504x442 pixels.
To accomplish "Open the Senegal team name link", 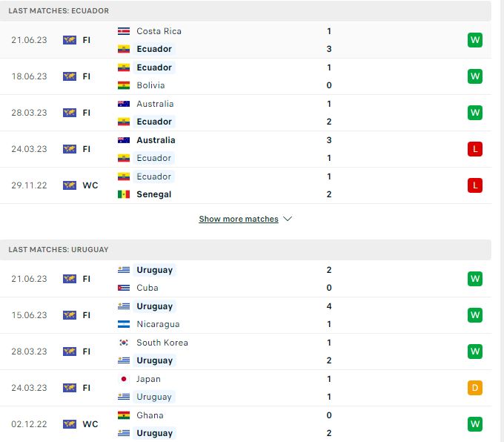I will 153,194.
